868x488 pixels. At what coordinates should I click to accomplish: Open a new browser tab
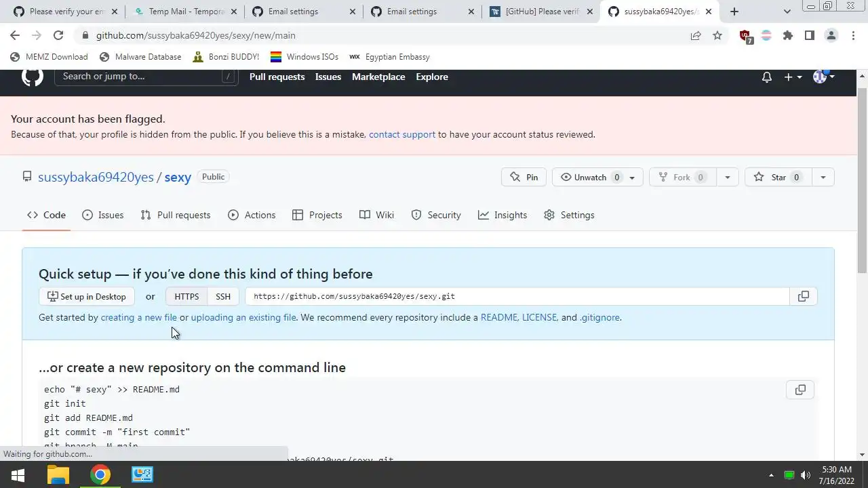pos(734,12)
